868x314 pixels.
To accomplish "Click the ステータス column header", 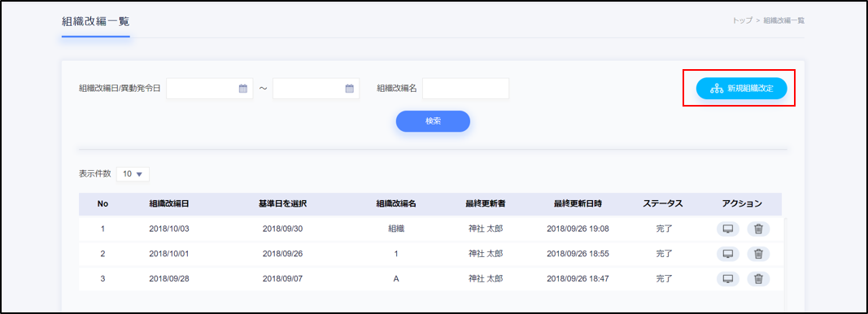I will click(663, 204).
